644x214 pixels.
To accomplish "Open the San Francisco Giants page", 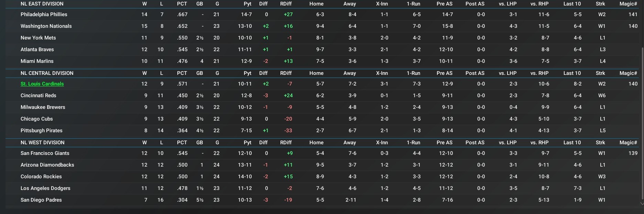I will point(45,153).
